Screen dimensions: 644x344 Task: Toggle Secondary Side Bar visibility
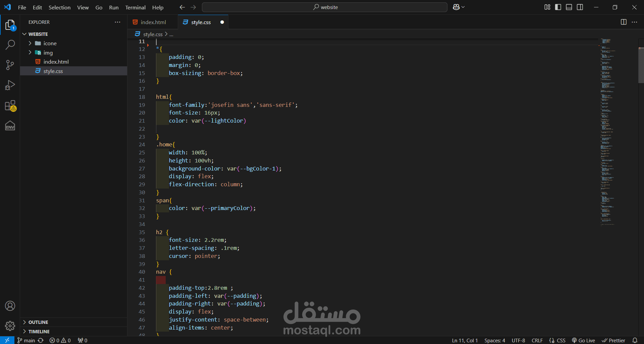click(x=580, y=7)
